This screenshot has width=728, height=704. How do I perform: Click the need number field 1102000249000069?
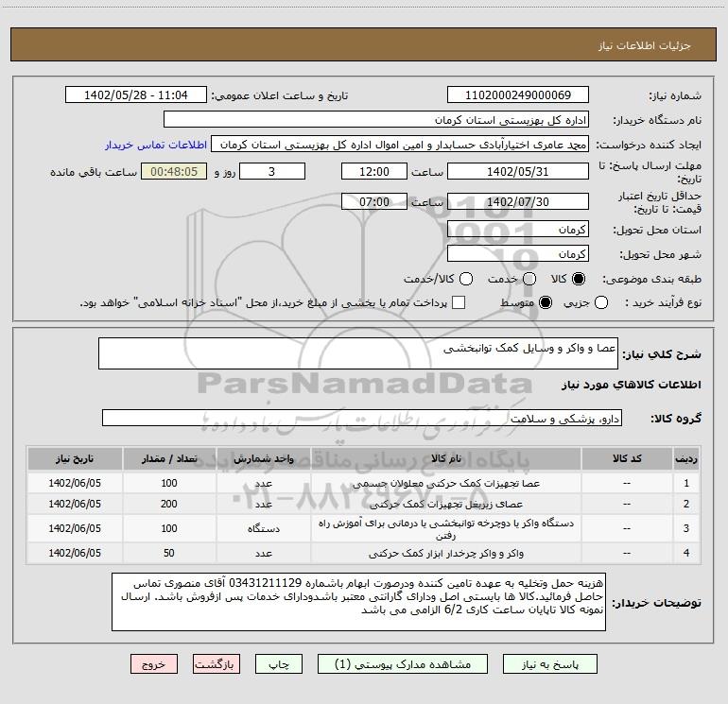[x=518, y=95]
